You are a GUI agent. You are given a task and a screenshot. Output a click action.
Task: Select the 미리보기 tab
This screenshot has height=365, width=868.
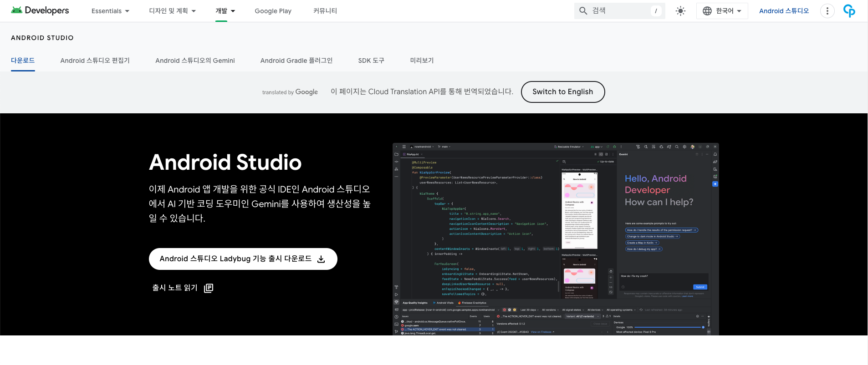click(x=422, y=61)
